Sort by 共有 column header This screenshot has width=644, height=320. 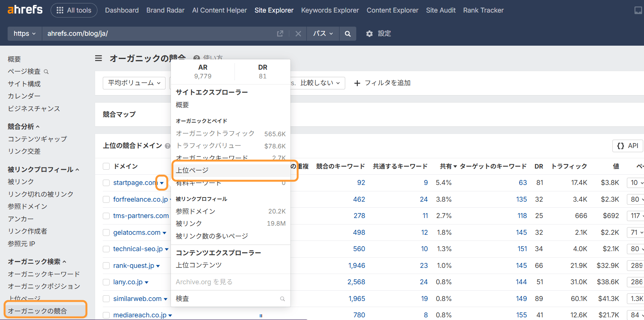tap(448, 166)
